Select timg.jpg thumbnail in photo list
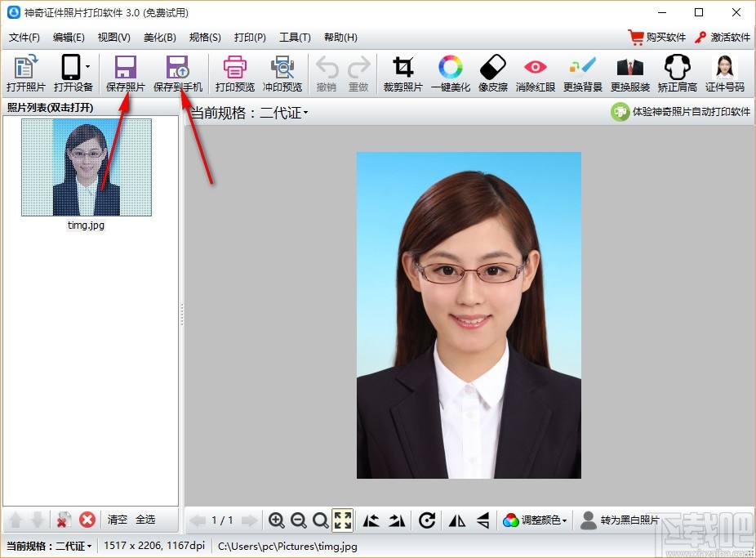Image resolution: width=756 pixels, height=558 pixels. (87, 167)
